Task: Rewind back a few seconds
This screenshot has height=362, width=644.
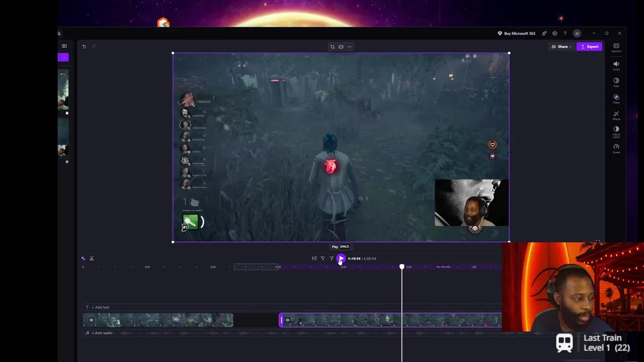Action: (323, 258)
